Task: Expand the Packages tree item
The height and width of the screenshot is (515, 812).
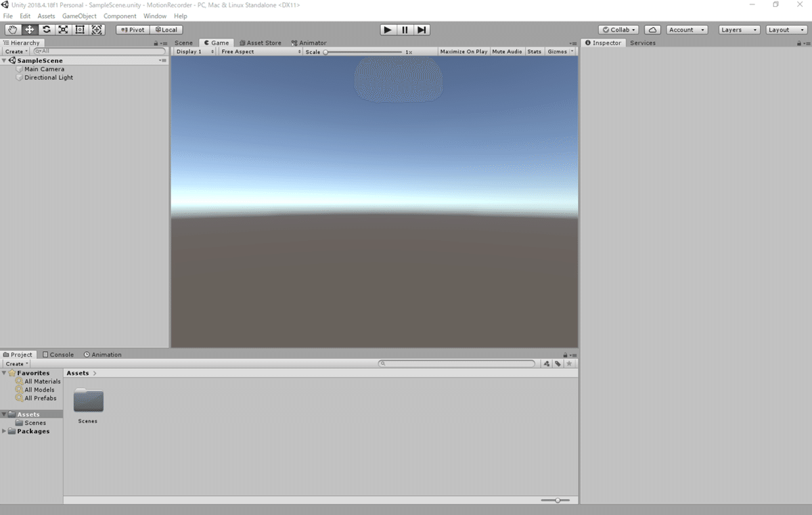Action: pos(4,431)
